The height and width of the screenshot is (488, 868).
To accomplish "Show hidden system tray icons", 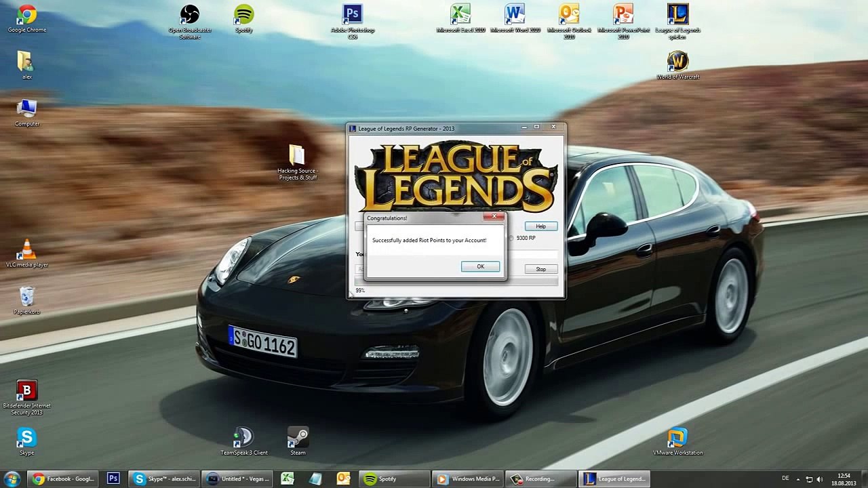I will (798, 479).
